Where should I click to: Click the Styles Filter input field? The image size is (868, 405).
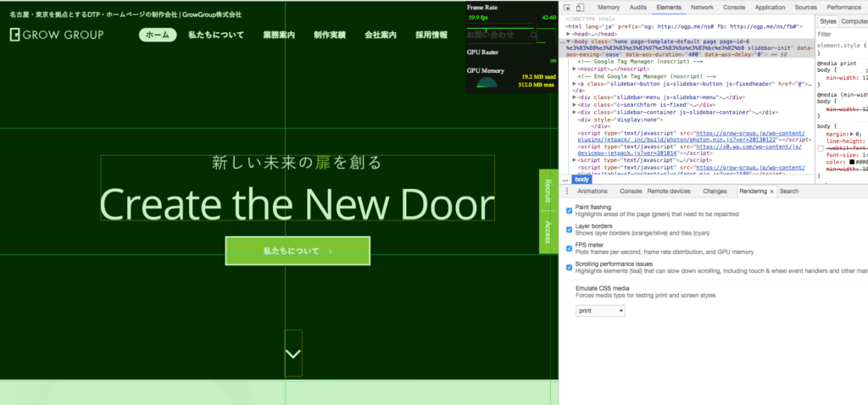pyautogui.click(x=842, y=34)
